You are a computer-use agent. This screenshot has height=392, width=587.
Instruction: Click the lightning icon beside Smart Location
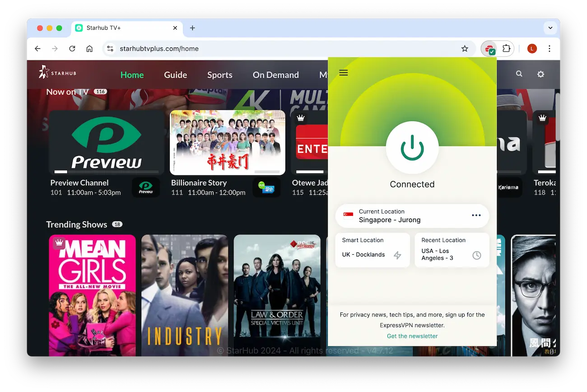click(x=397, y=255)
